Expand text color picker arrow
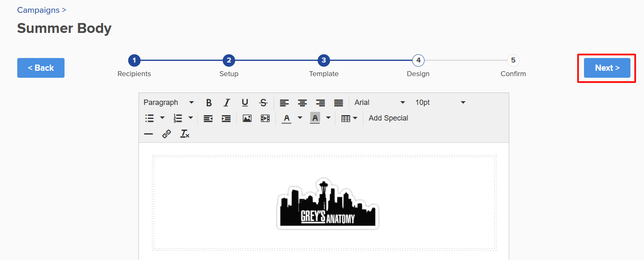The image size is (644, 260). (x=300, y=118)
